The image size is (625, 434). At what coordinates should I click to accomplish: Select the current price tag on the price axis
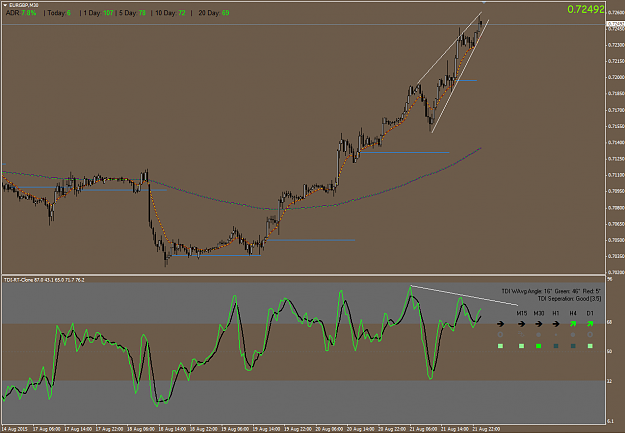tap(615, 24)
